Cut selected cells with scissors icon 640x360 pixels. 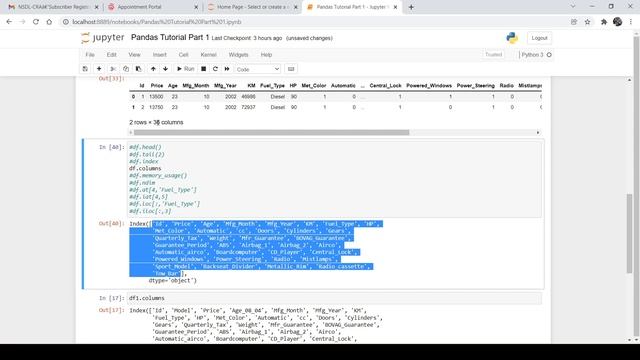pos(113,69)
